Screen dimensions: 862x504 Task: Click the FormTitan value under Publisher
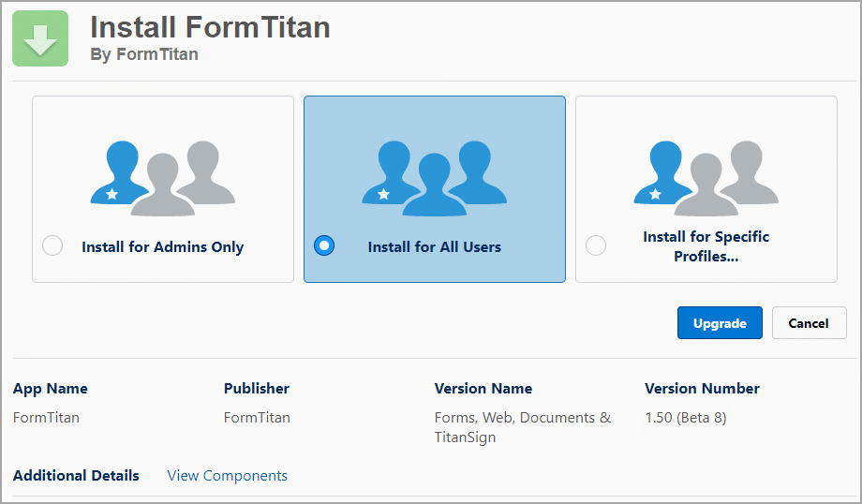(x=257, y=418)
